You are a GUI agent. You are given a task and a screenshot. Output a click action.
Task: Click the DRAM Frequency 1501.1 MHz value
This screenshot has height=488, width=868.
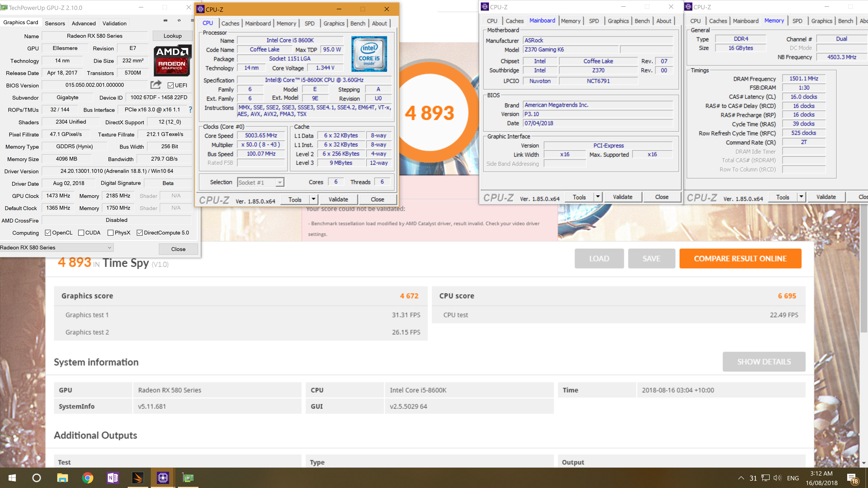pyautogui.click(x=804, y=78)
